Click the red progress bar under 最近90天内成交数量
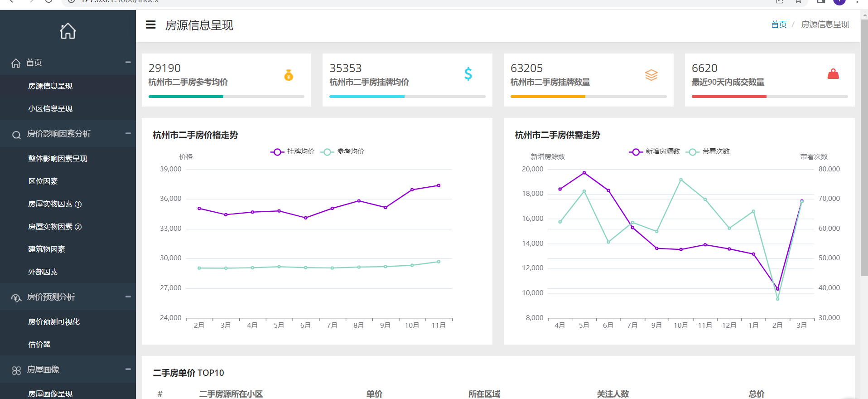Image resolution: width=868 pixels, height=399 pixels. (729, 97)
